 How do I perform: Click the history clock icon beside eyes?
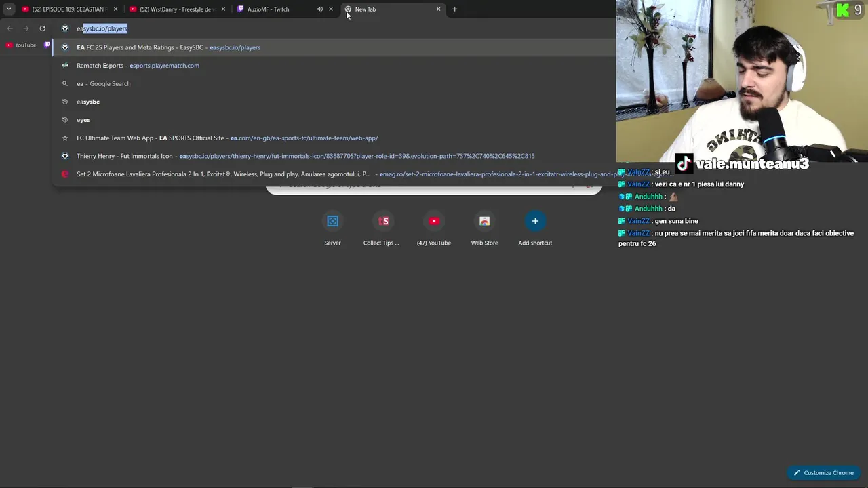pyautogui.click(x=65, y=120)
